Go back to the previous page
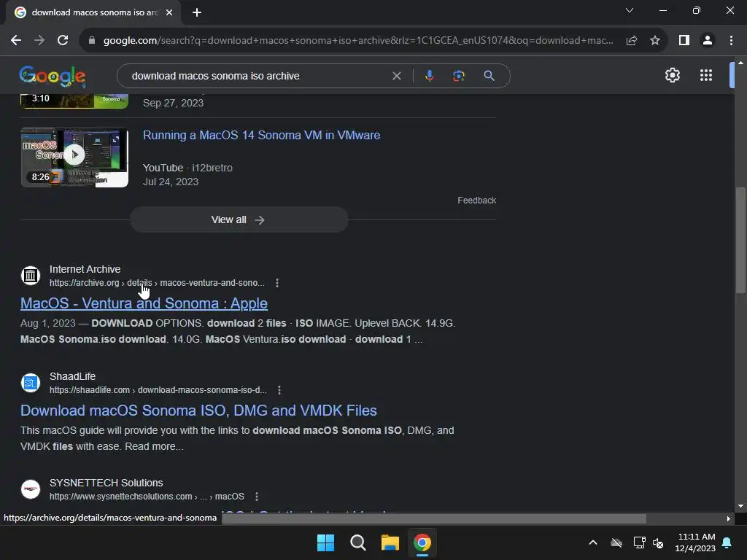The width and height of the screenshot is (747, 560). click(x=16, y=41)
